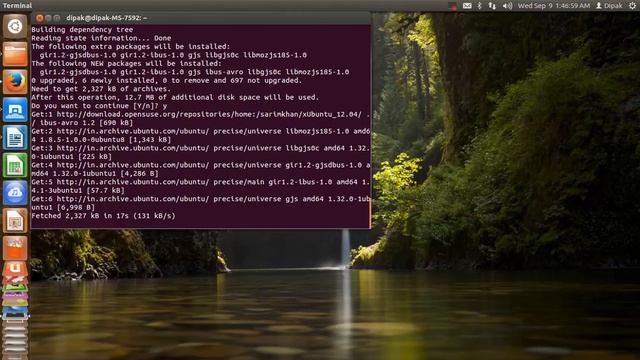Open LibreOffice Writer from launcher
Viewport: 640px width, 360px height.
pyautogui.click(x=15, y=138)
